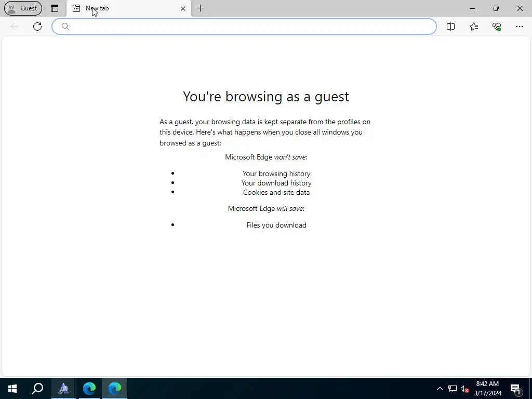Image resolution: width=532 pixels, height=399 pixels.
Task: Show hidden system tray icons
Action: (440, 389)
